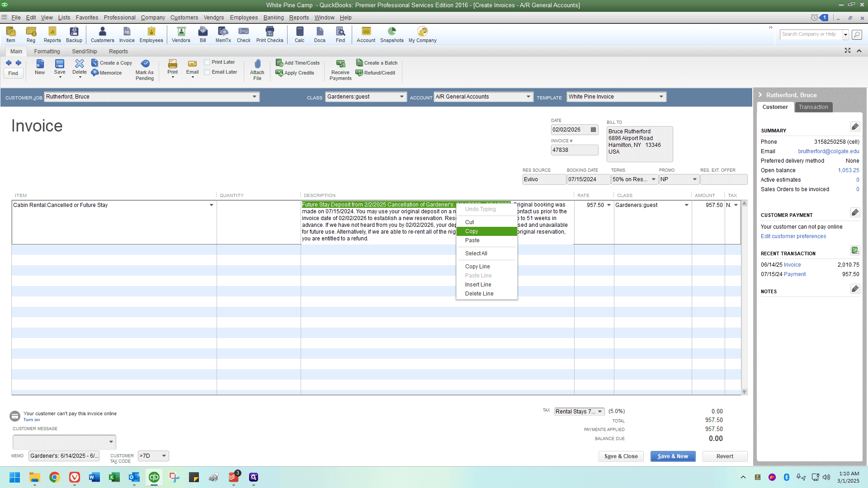Expand the A/R Account dropdown
Viewport: 868px width, 488px height.
click(x=528, y=97)
